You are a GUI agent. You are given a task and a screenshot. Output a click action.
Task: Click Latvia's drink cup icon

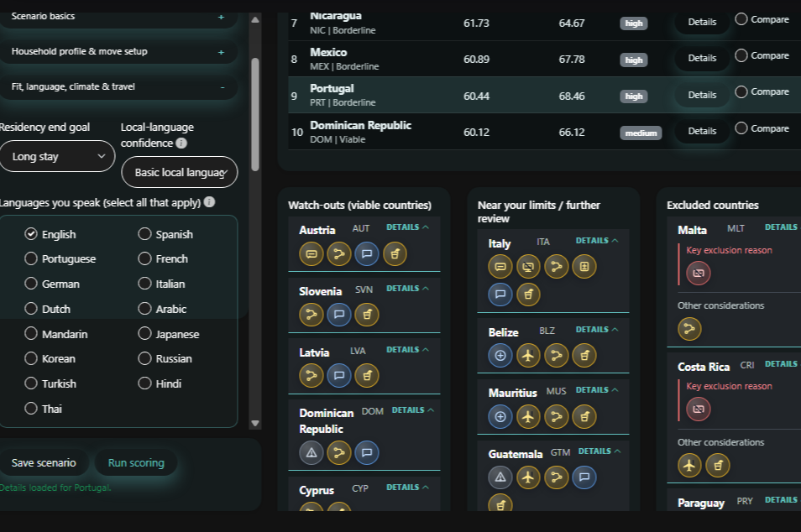[367, 376]
